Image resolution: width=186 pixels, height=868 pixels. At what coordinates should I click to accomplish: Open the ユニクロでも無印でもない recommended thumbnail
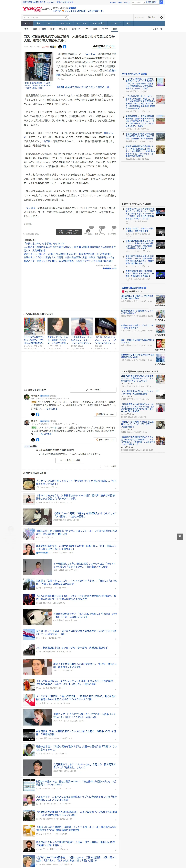coord(34,326)
